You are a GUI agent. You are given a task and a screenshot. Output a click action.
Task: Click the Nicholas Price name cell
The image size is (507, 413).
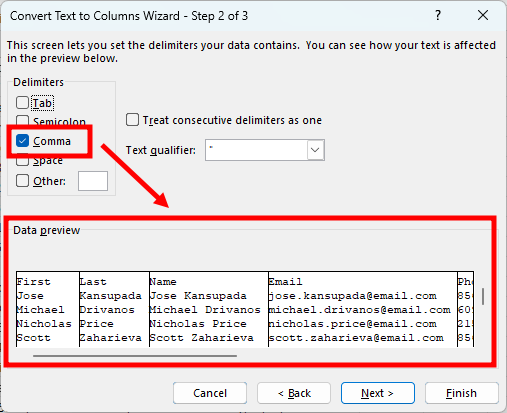tap(198, 324)
